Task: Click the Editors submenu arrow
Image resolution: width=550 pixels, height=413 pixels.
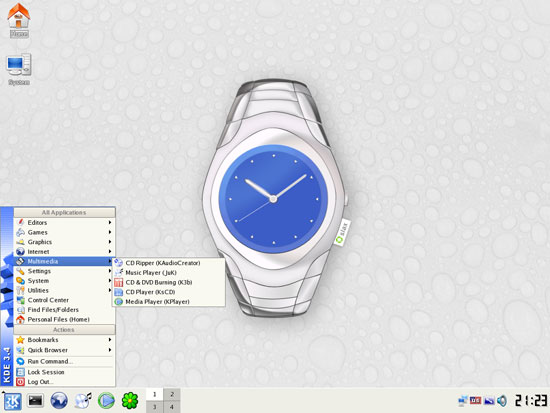Action: coord(110,222)
